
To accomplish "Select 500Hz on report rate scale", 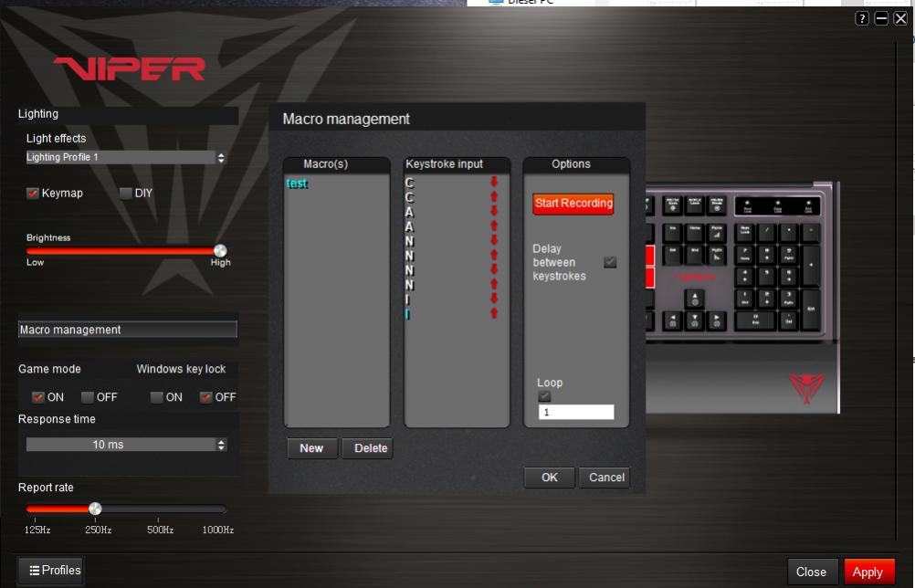I will [160, 530].
